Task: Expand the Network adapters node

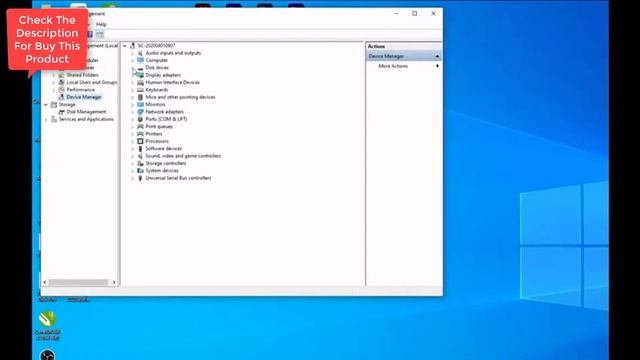Action: pos(133,112)
